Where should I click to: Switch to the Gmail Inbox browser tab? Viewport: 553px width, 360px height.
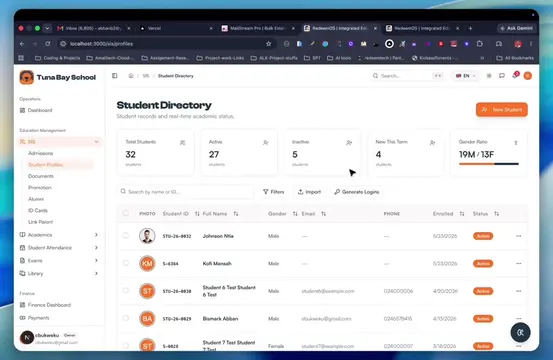(x=93, y=28)
